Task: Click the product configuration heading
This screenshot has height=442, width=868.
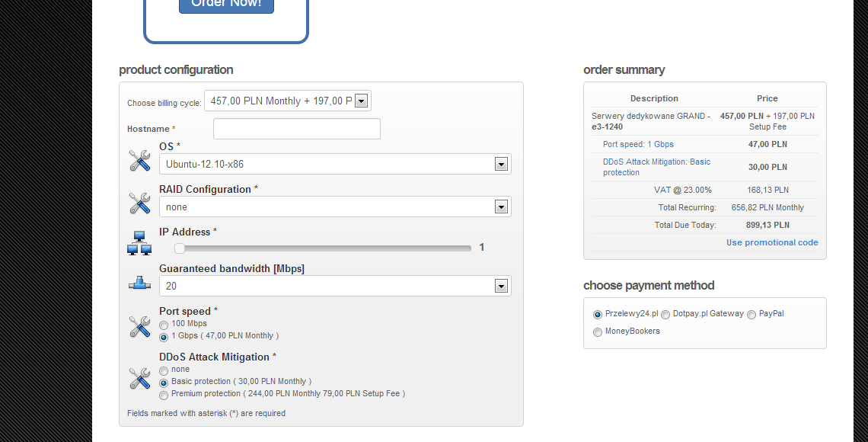Action: tap(176, 70)
